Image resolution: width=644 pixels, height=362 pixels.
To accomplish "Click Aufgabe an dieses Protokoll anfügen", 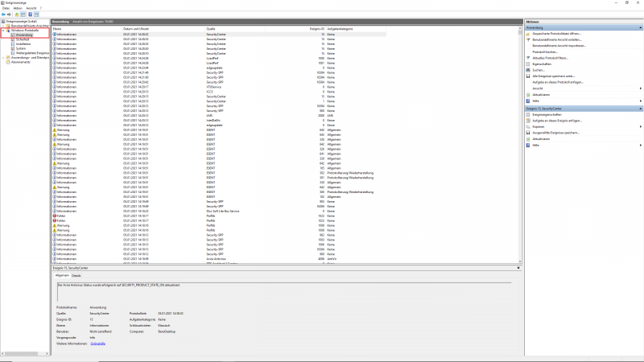I will 558,82.
